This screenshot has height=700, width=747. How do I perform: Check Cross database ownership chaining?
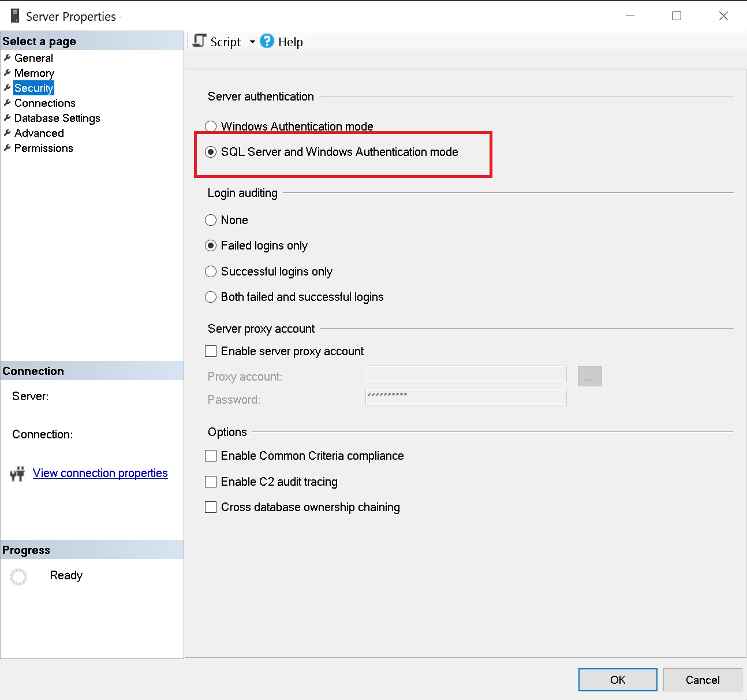pos(211,507)
